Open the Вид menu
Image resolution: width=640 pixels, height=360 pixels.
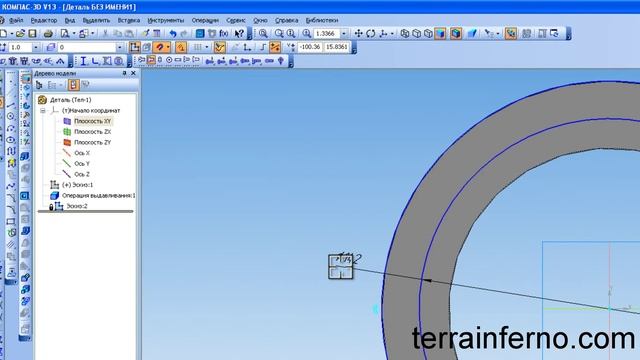70,20
